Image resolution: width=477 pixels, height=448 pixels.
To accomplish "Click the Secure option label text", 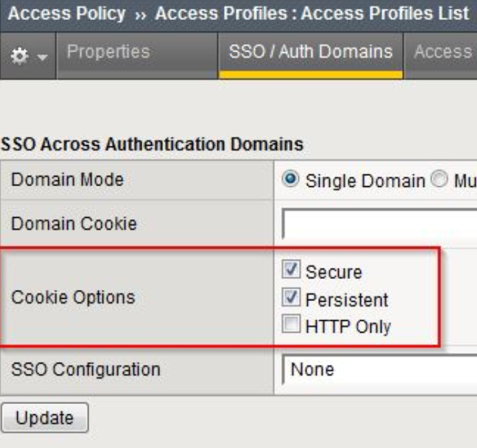I will point(334,271).
